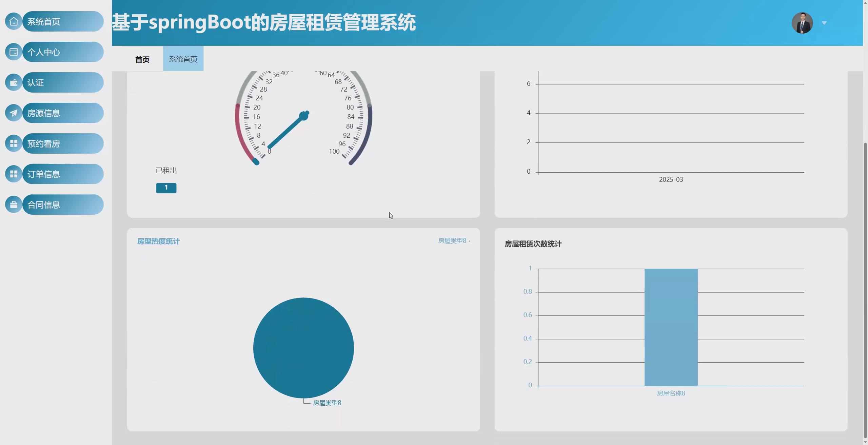Click the grid icon beside 预约看房
This screenshot has height=445, width=868.
click(x=14, y=143)
